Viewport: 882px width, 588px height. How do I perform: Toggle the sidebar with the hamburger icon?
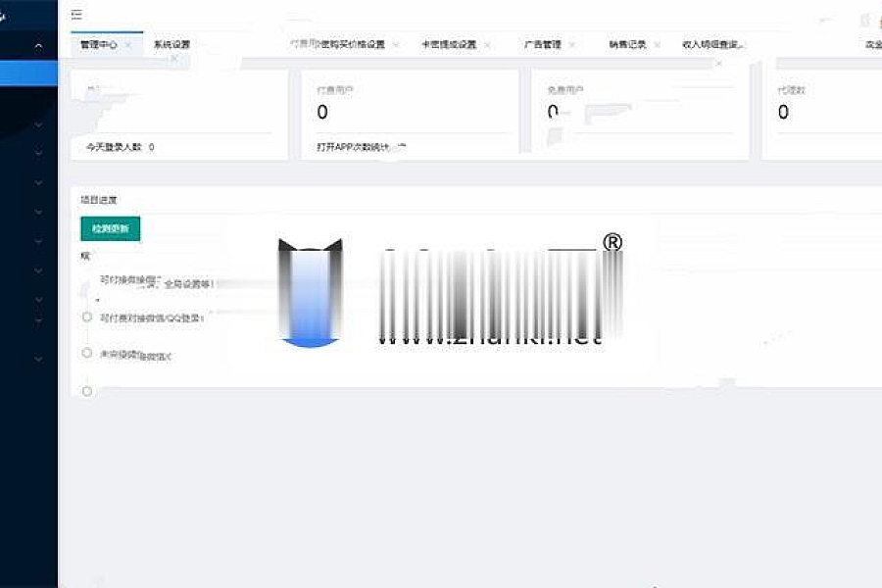click(x=77, y=14)
